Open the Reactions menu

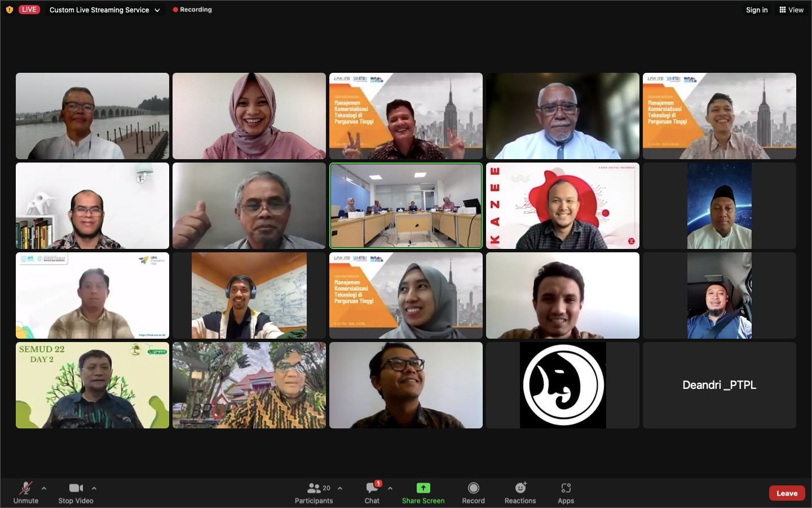(520, 492)
